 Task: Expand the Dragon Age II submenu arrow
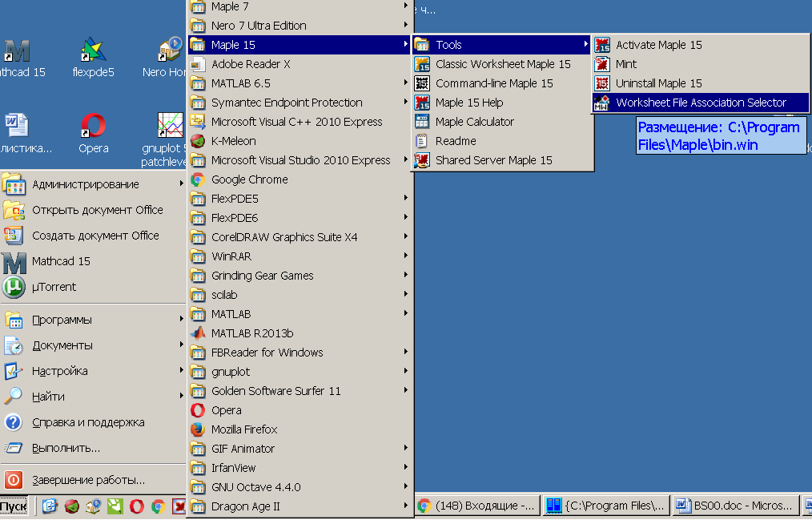[x=405, y=506]
